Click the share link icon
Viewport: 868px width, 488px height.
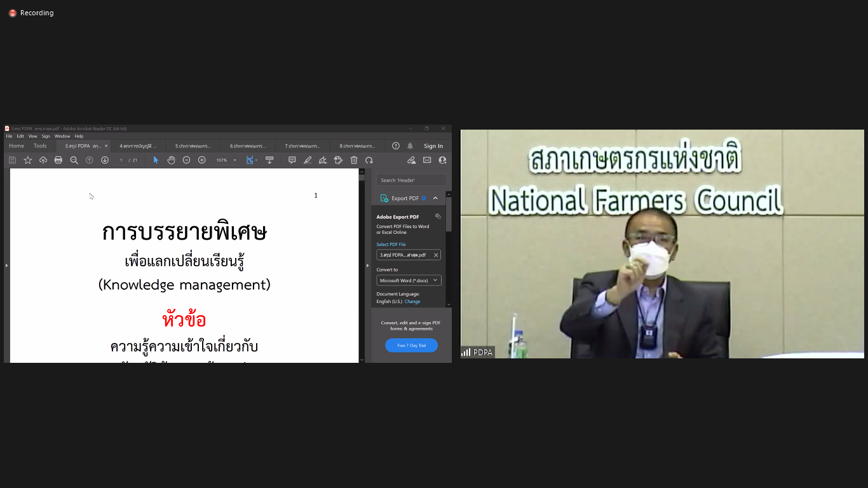tap(411, 160)
